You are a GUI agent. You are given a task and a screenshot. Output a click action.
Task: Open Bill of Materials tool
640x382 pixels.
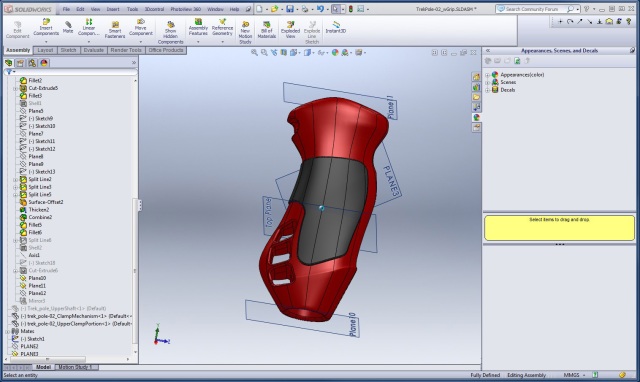click(267, 30)
